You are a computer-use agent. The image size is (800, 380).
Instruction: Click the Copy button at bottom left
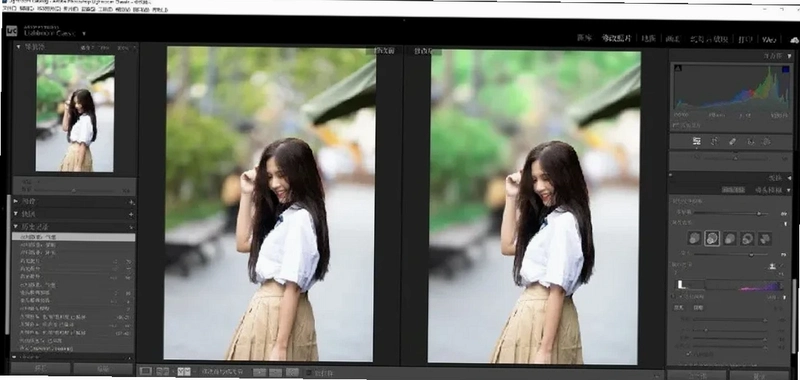pos(41,368)
